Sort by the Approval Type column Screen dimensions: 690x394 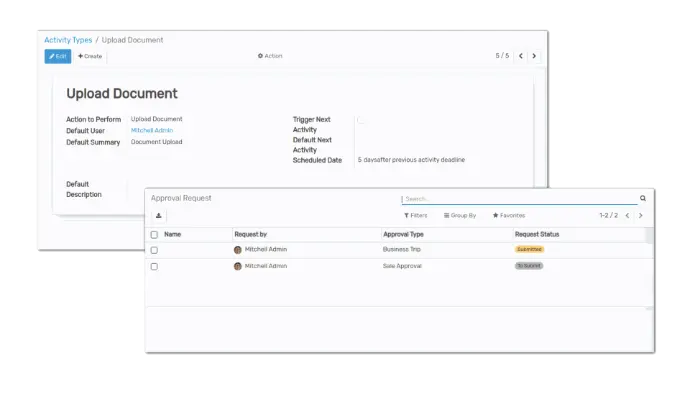(x=404, y=235)
